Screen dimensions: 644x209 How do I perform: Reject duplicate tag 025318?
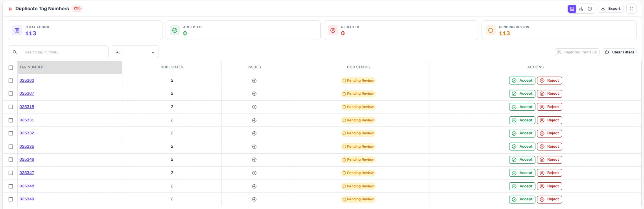coord(550,107)
